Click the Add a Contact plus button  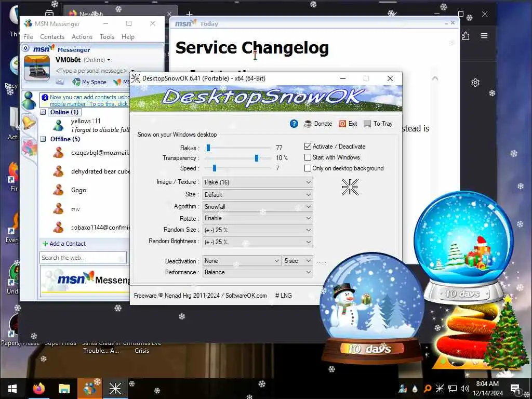click(x=64, y=244)
